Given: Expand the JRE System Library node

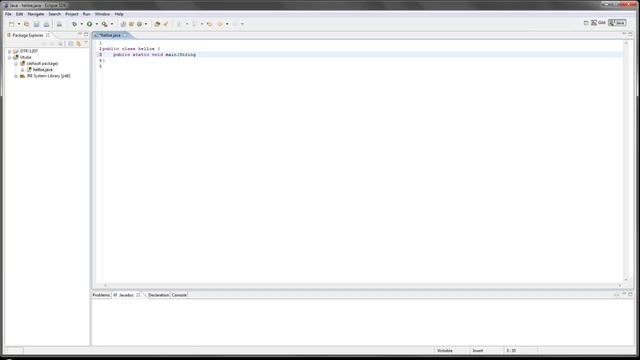Looking at the screenshot, I should [16, 76].
